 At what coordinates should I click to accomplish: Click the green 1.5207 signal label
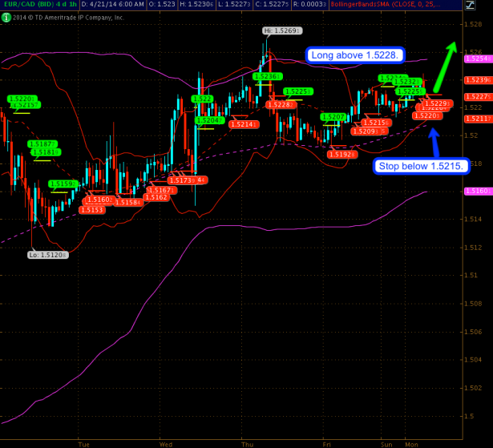(333, 117)
